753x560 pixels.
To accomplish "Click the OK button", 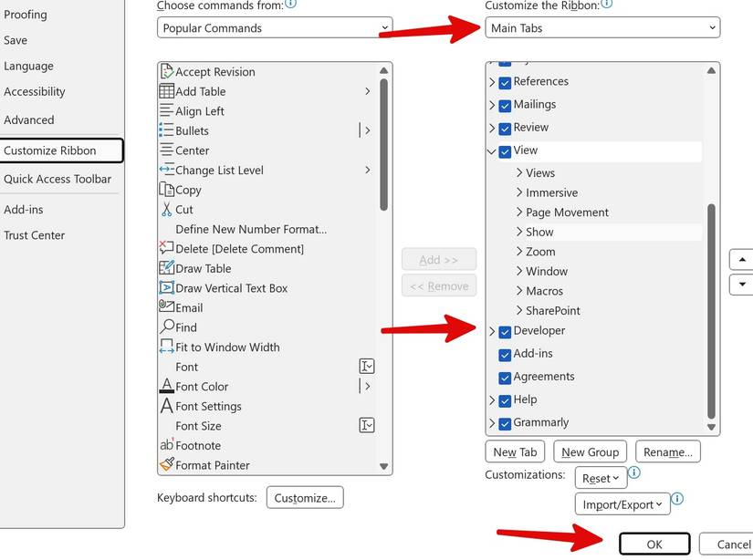I will 654,544.
